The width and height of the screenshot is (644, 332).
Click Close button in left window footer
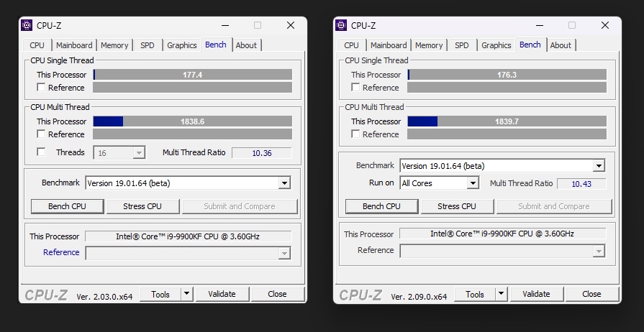coord(278,294)
